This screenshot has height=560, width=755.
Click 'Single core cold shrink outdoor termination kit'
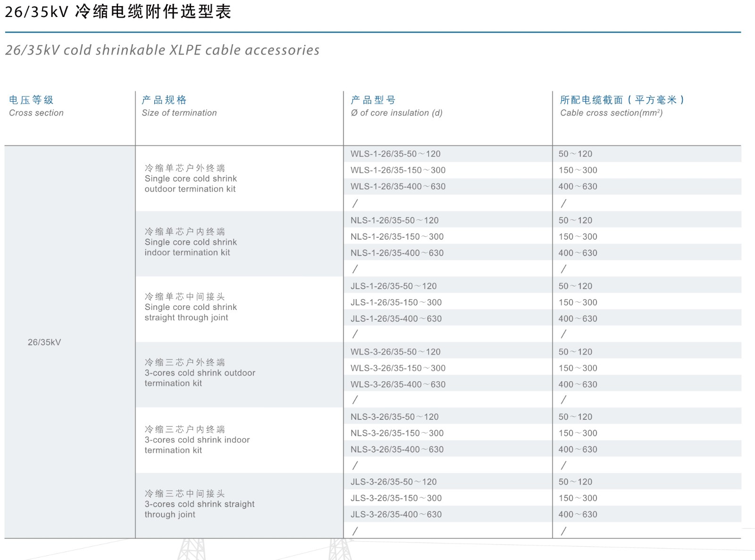coord(191,179)
